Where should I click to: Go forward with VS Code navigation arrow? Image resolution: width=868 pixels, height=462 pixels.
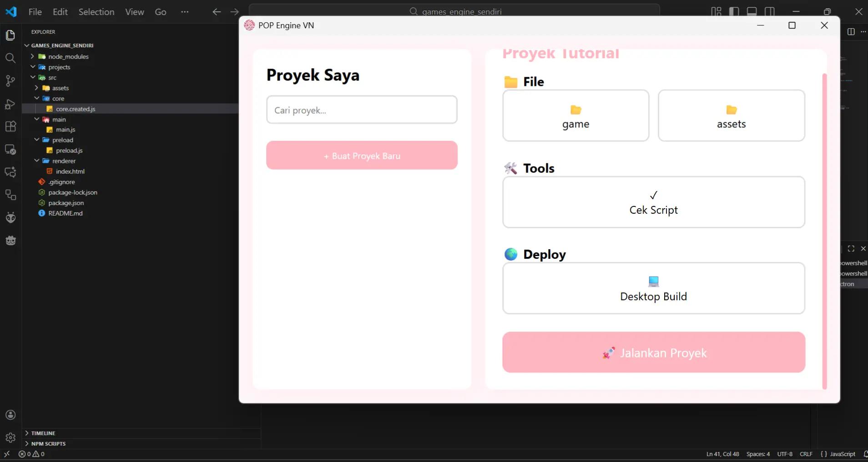(234, 12)
